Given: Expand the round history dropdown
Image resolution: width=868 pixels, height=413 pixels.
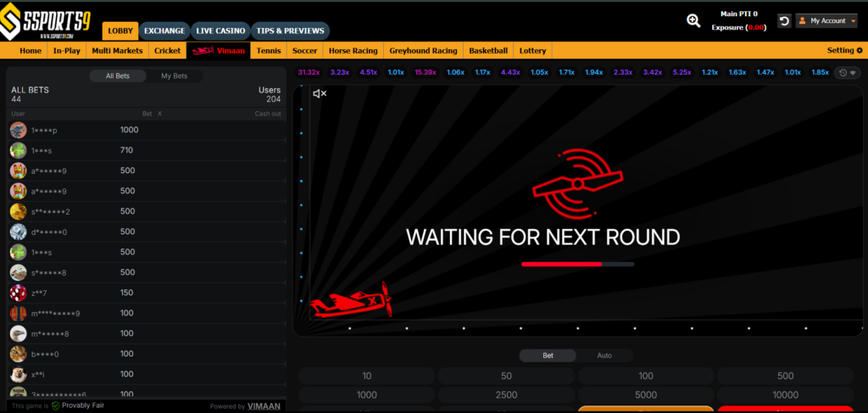Looking at the screenshot, I should pos(844,73).
